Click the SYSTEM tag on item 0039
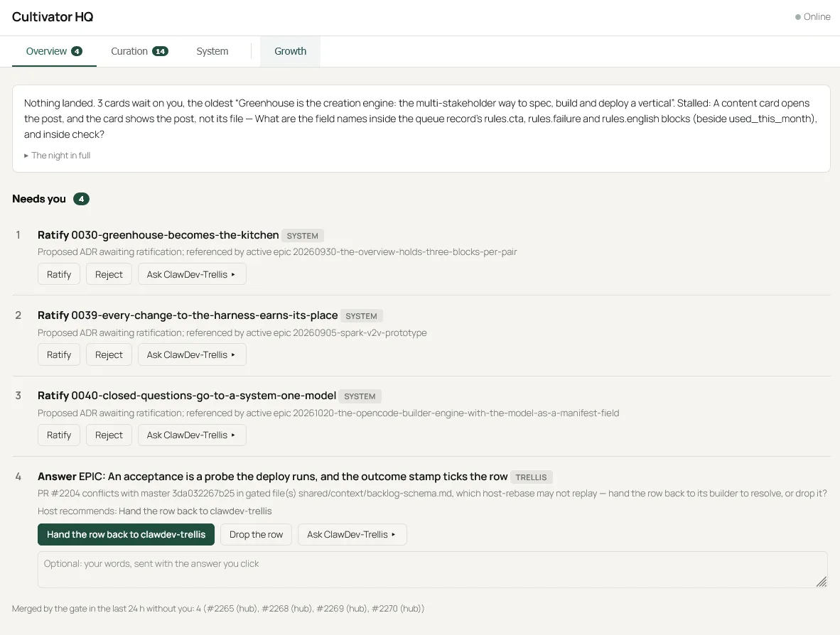Screen dimensions: 840x635 (361, 316)
